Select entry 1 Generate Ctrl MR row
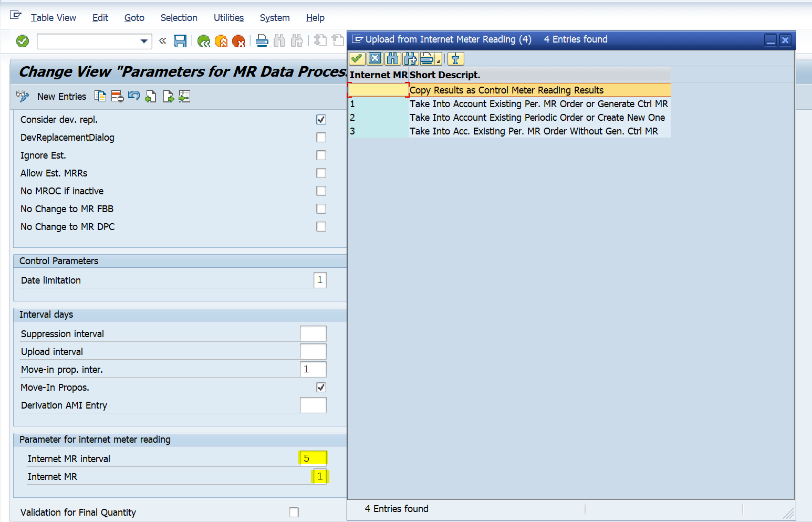 (x=509, y=104)
